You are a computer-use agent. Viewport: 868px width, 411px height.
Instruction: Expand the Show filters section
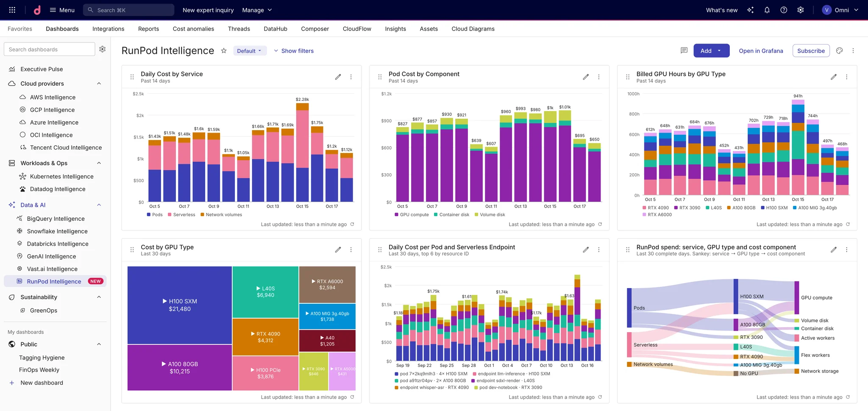tap(293, 51)
